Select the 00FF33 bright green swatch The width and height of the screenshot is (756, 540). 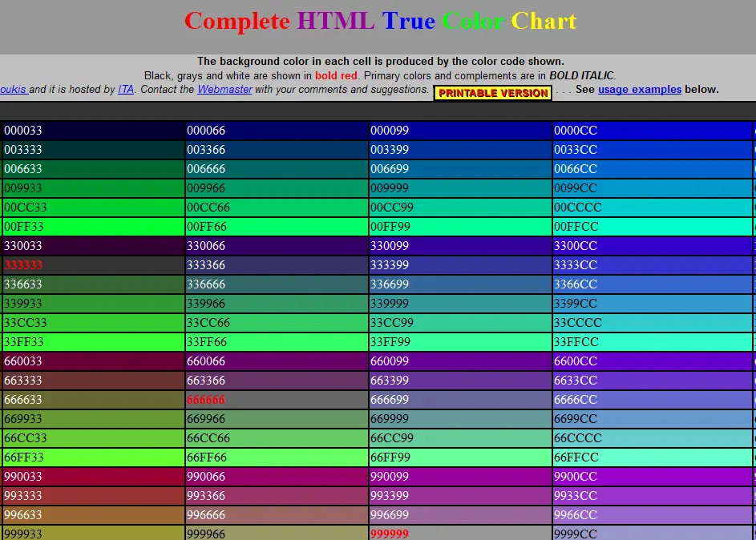93,227
